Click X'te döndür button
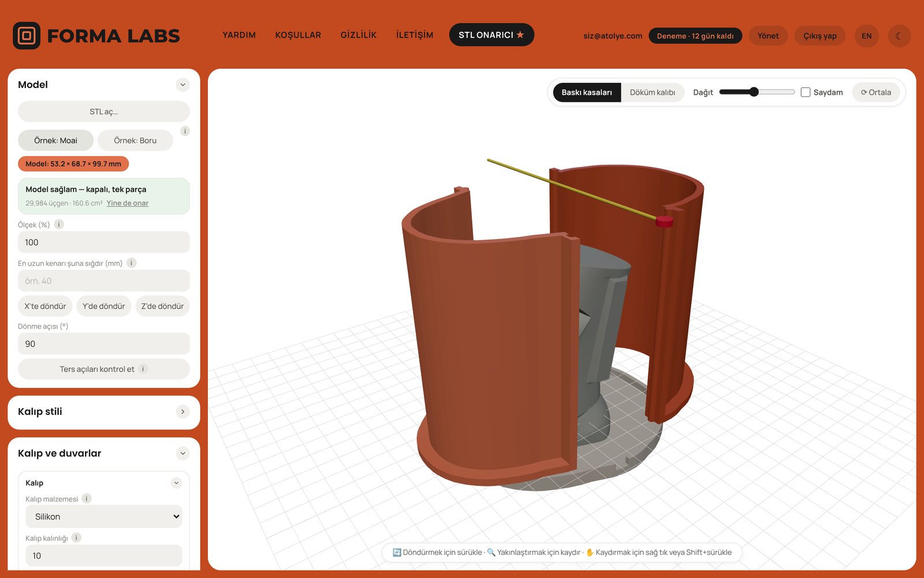This screenshot has height=578, width=924. [45, 306]
